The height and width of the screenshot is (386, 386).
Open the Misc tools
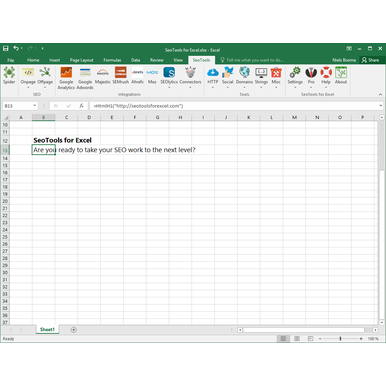[276, 77]
